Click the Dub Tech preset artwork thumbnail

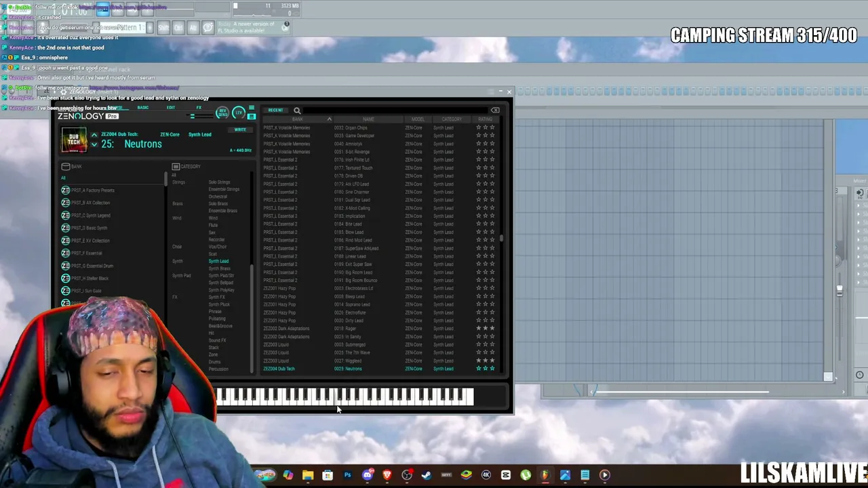(74, 141)
